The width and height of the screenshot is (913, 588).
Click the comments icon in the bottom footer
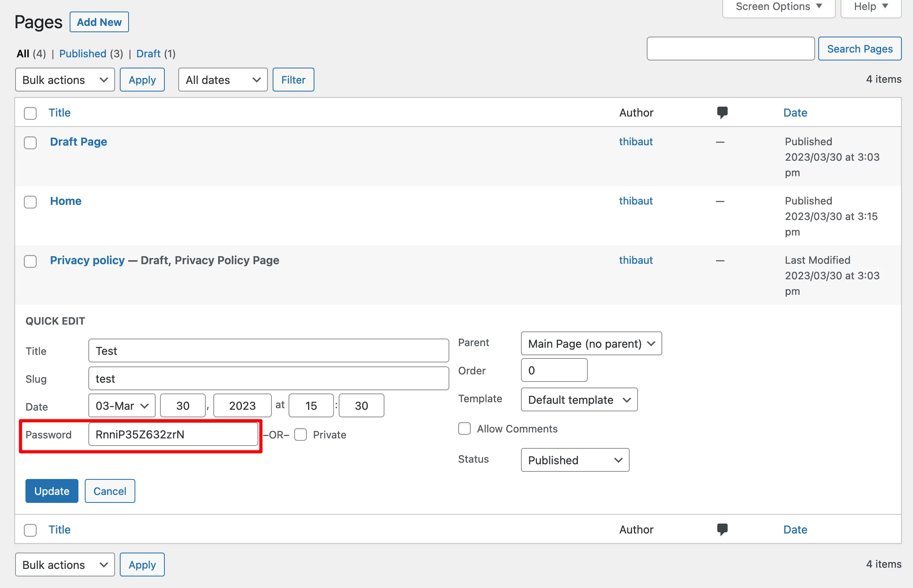pos(722,530)
